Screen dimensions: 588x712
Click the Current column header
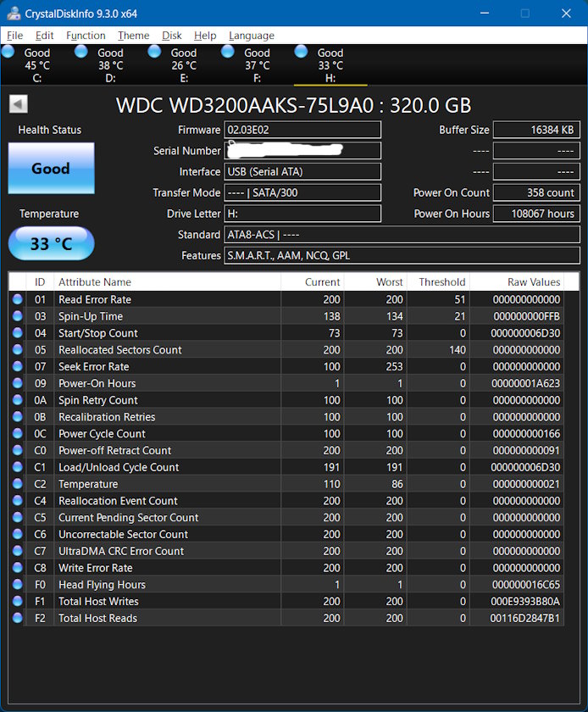313,282
